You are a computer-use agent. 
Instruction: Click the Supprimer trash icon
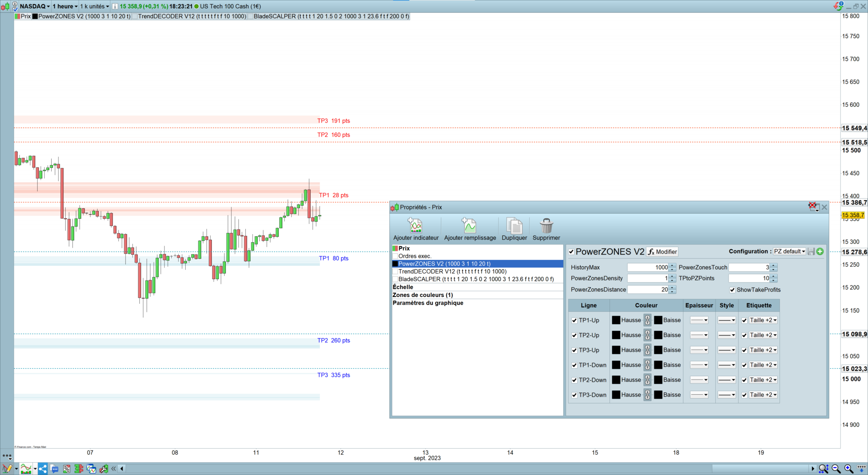(x=546, y=226)
